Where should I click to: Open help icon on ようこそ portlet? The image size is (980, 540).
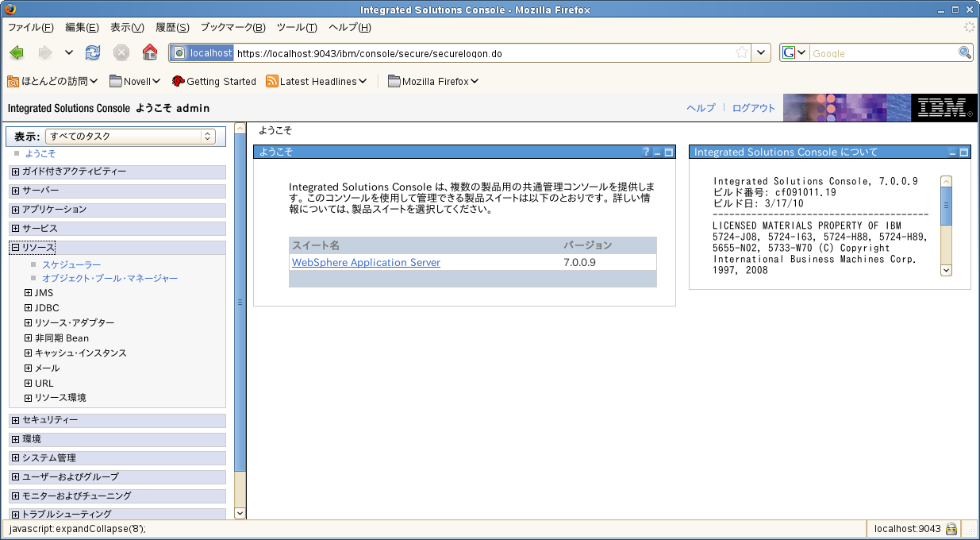(x=646, y=152)
